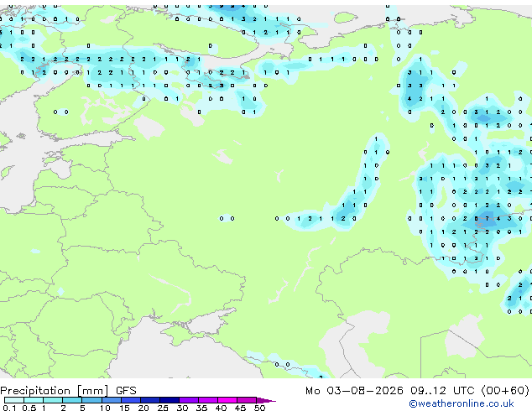Select the purple legend swatch for 30–35 mm

click(x=188, y=400)
